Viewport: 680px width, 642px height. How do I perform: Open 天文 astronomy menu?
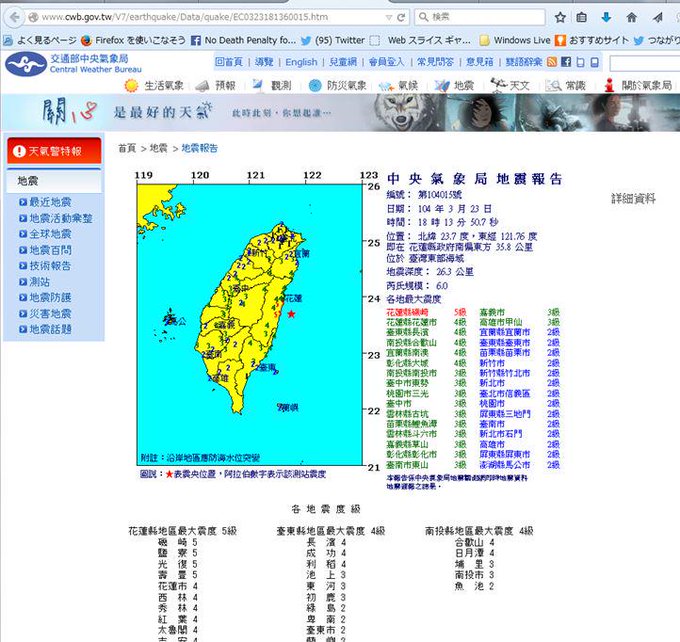point(510,85)
